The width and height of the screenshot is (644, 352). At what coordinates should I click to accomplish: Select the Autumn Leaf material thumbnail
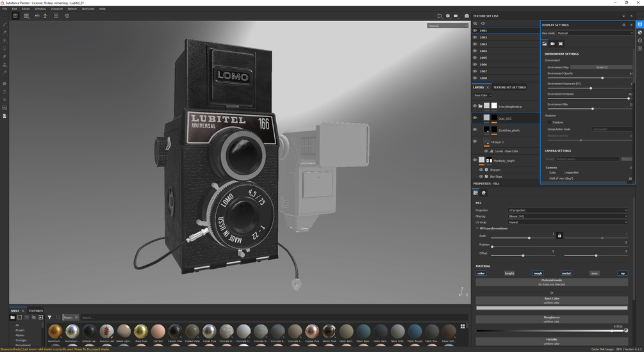click(x=106, y=332)
